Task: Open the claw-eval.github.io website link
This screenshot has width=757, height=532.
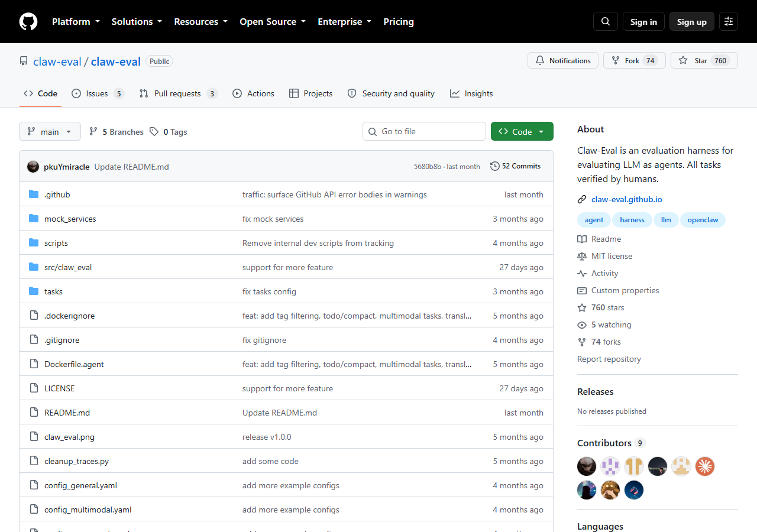Action: click(x=627, y=200)
